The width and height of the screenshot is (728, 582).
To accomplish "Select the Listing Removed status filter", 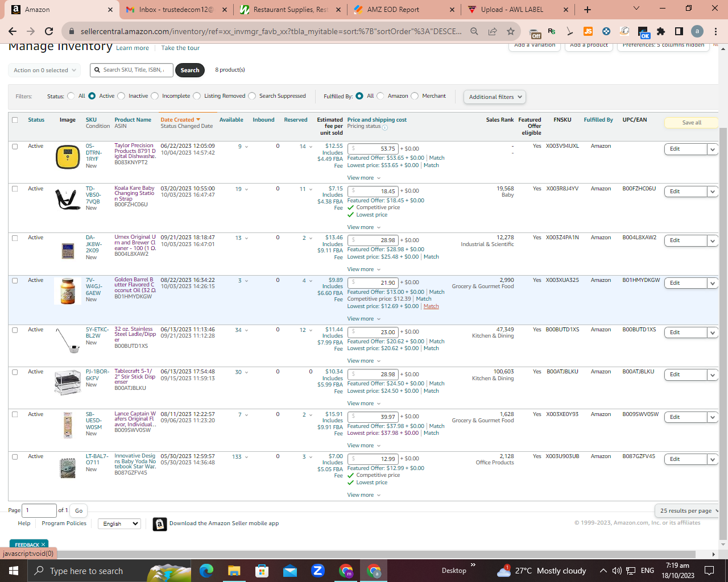I will 197,96.
